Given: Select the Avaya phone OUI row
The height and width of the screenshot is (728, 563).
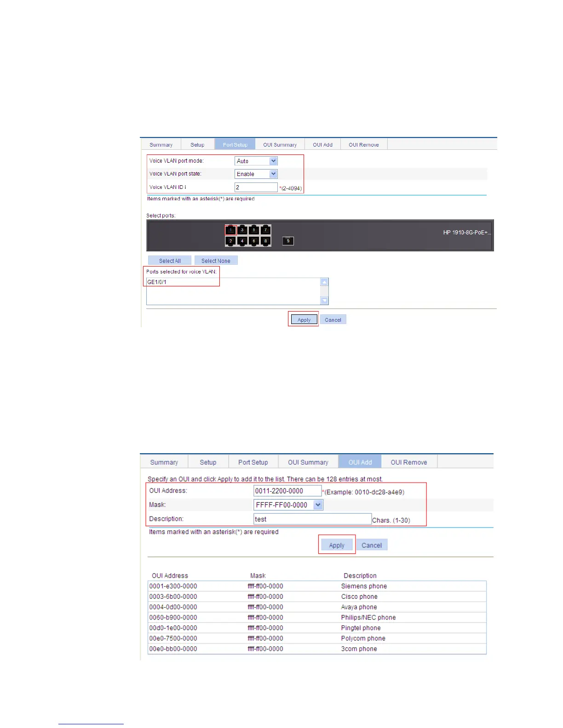Looking at the screenshot, I should (317, 607).
